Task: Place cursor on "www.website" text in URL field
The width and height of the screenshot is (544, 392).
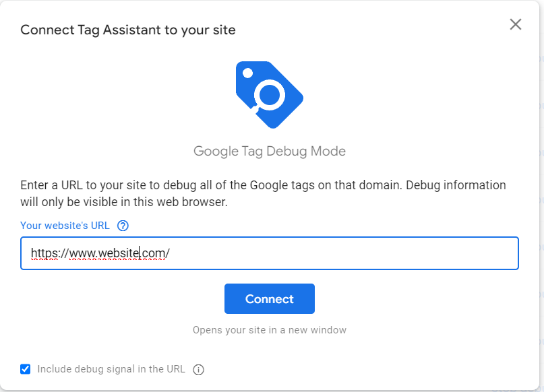Action: (104, 253)
